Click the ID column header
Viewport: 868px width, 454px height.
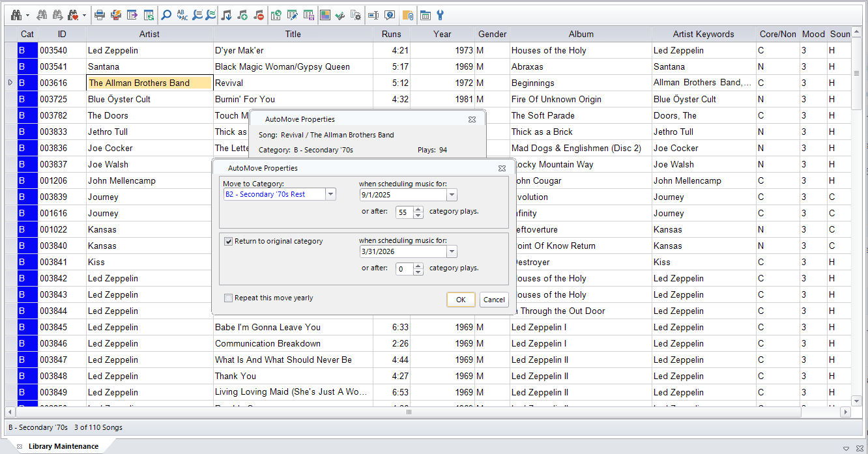pyautogui.click(x=62, y=34)
